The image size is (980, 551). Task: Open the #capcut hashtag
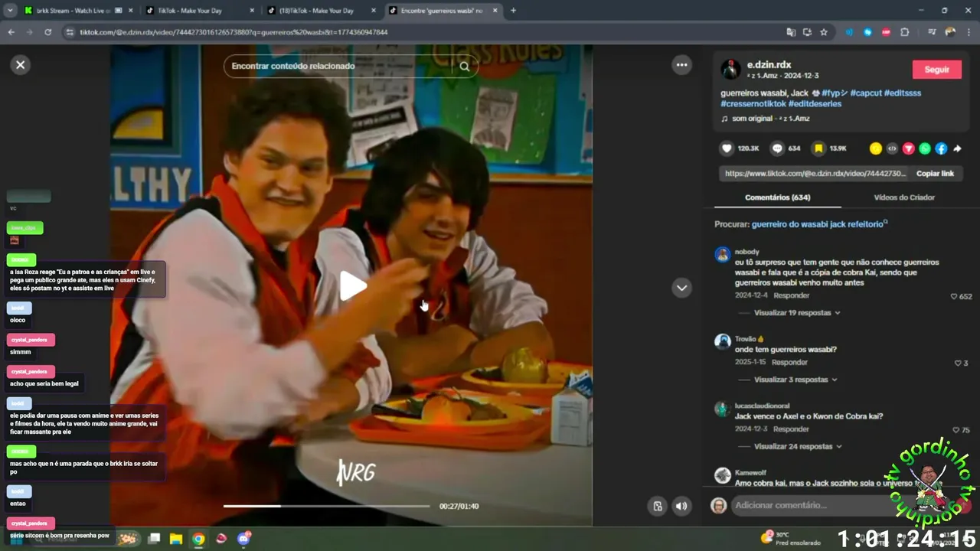click(865, 93)
